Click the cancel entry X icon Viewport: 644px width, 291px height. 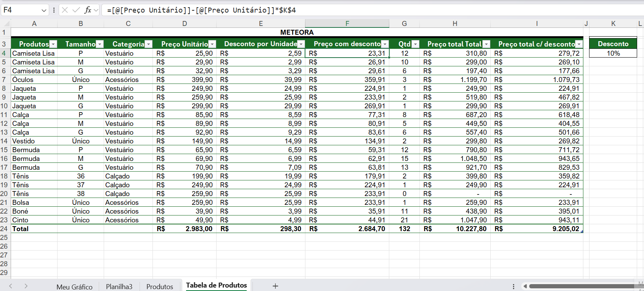click(x=65, y=10)
